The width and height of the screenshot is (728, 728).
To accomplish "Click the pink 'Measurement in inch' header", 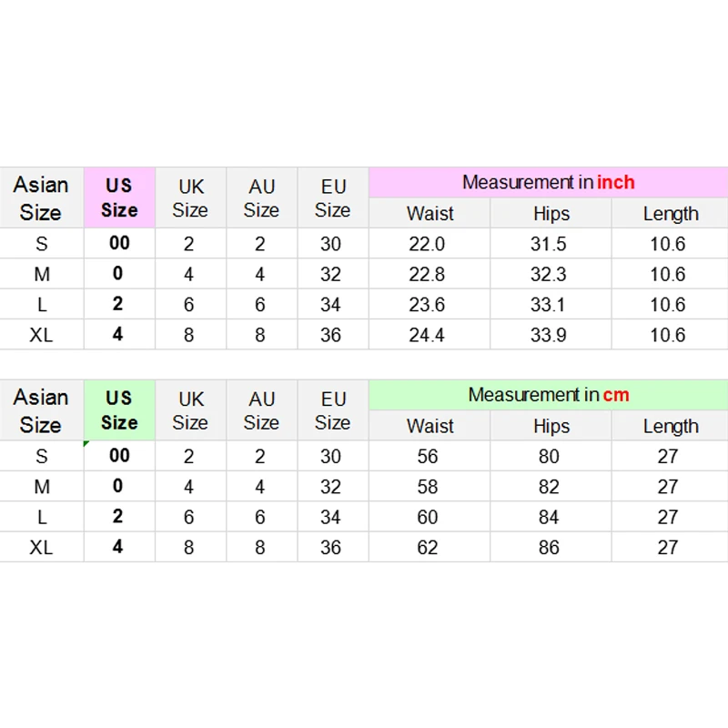I will (x=548, y=182).
